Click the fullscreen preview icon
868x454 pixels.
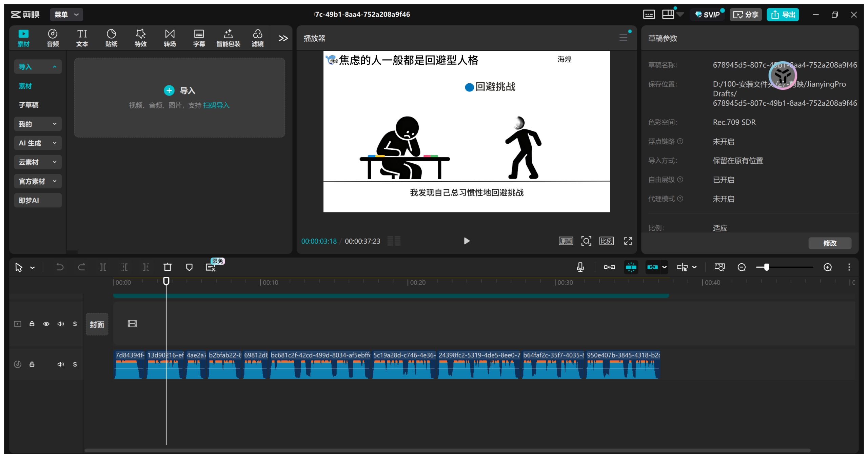(628, 241)
